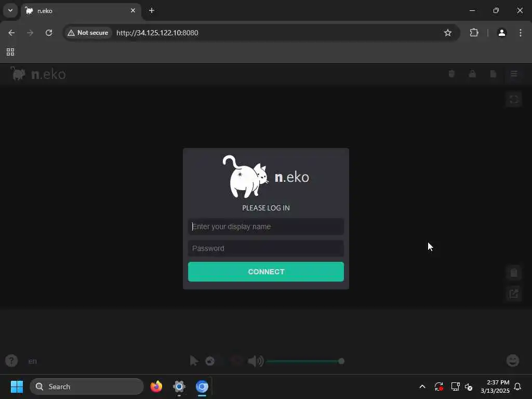Click the green CONNECT button
Viewport: 532px width, 399px height.
point(265,271)
